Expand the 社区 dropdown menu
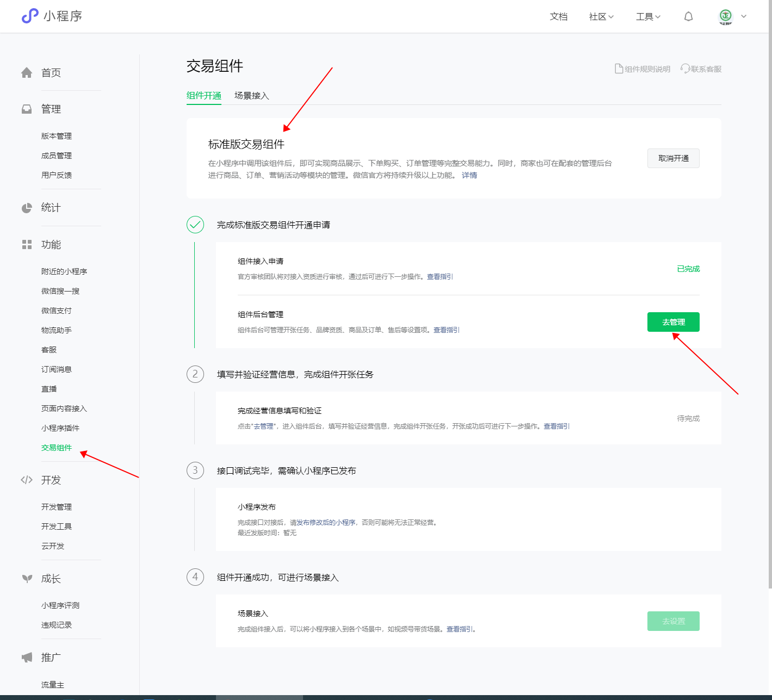The image size is (772, 700). (x=601, y=16)
